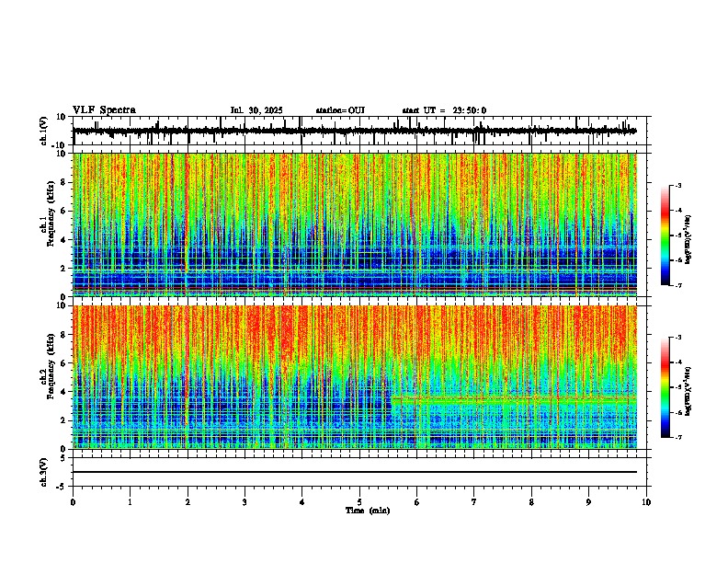
Task: Click the 4 kHz tick on ch.1 frequency axis
Action: click(x=64, y=240)
